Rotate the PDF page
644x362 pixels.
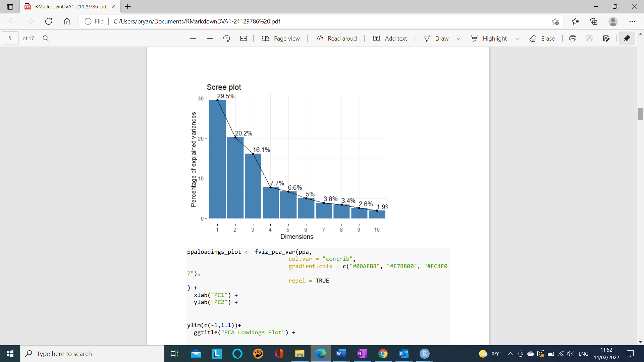coord(227,38)
